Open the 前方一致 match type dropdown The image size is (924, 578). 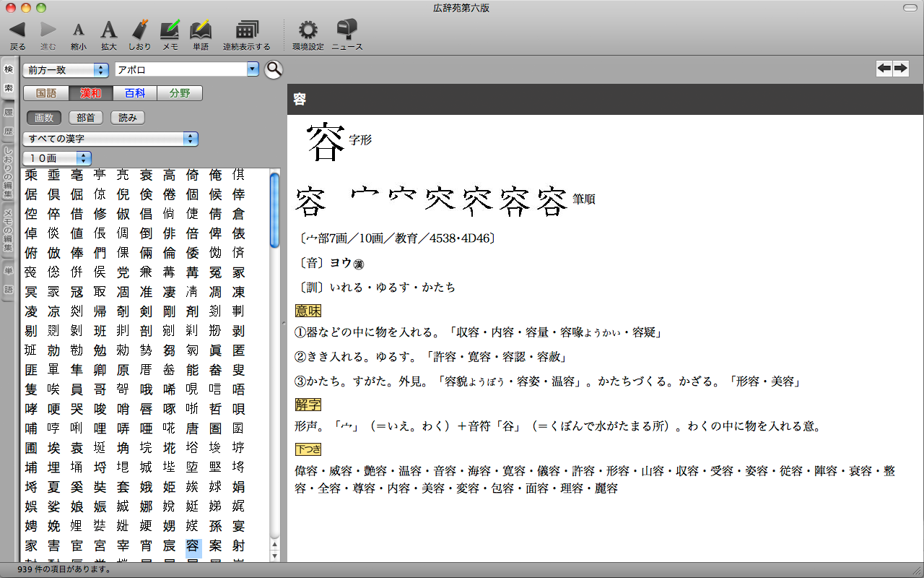[x=66, y=70]
